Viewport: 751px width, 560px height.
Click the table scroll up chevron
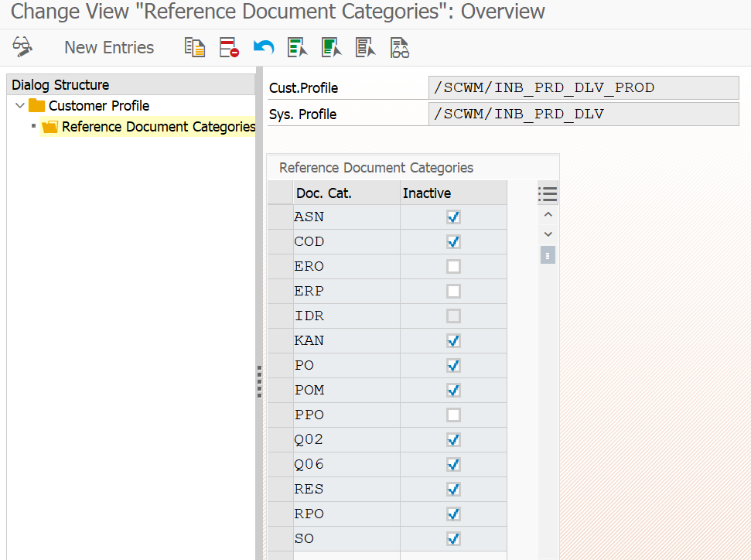coord(548,214)
